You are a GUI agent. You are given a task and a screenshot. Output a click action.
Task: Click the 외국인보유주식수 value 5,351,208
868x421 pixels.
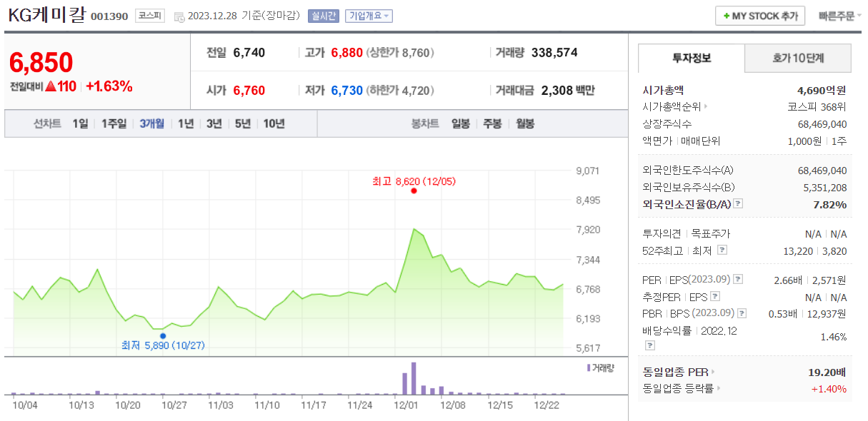pyautogui.click(x=825, y=187)
